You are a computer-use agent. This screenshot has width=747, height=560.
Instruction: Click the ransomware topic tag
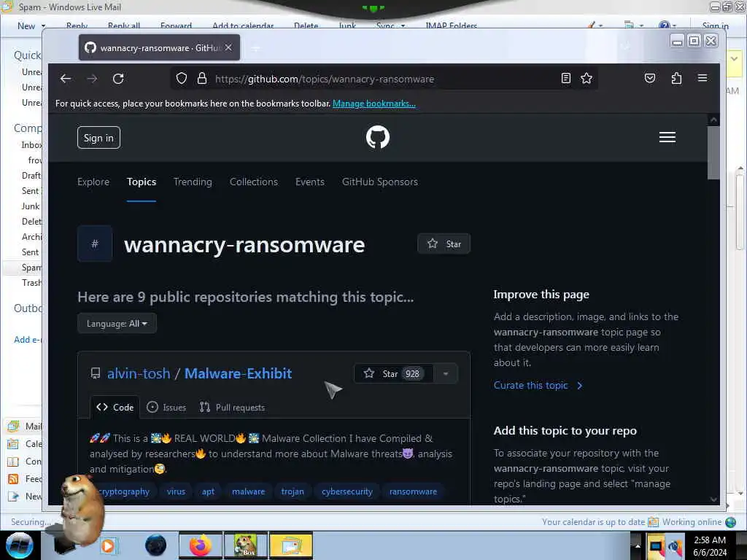(x=413, y=491)
